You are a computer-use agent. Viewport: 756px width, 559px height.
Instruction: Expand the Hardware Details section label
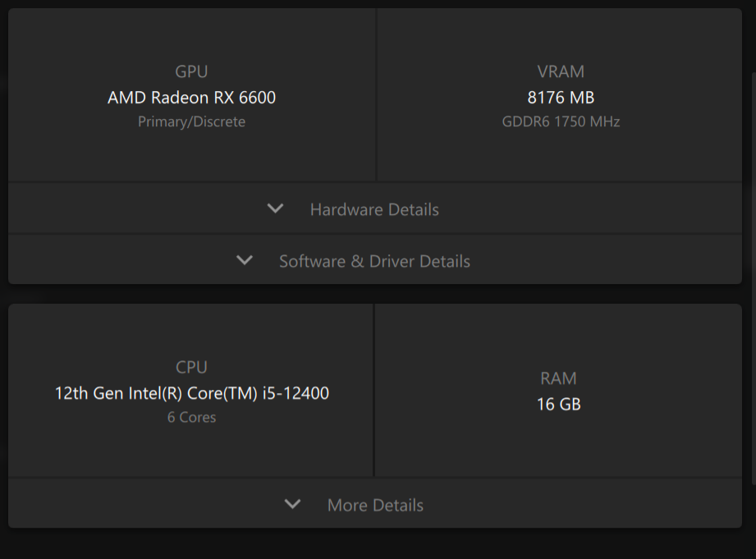(374, 209)
